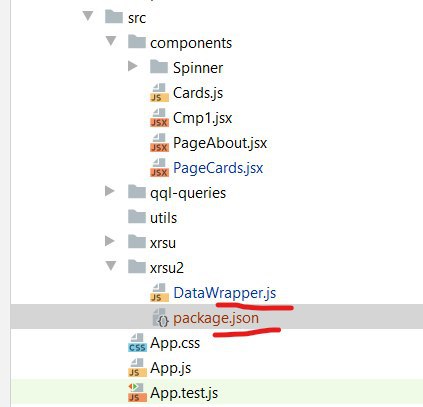This screenshot has height=407, width=423.
Task: Select the App.test.js file name
Action: pyautogui.click(x=184, y=393)
